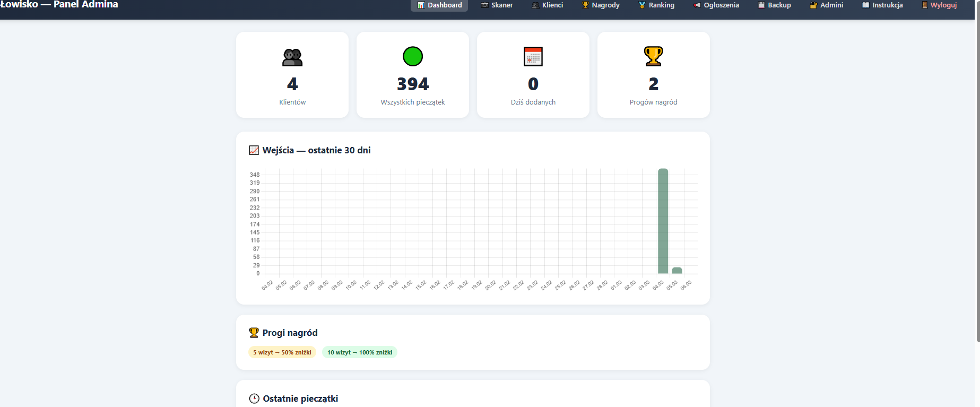Select the active Dashboard tab

click(x=439, y=5)
